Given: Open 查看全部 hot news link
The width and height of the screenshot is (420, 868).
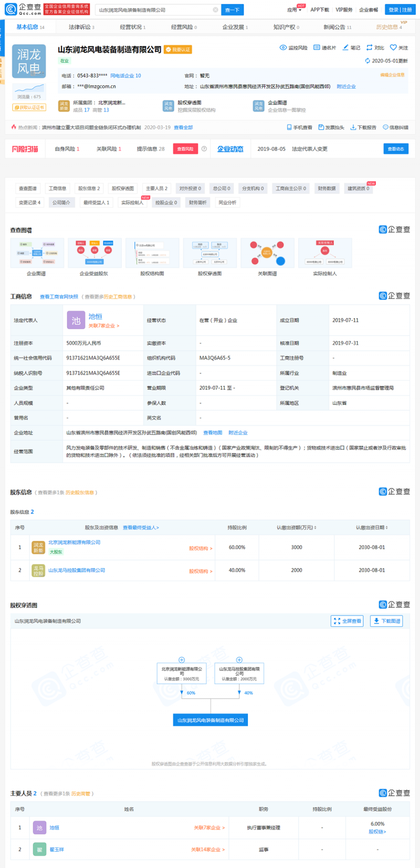Looking at the screenshot, I should 183,127.
